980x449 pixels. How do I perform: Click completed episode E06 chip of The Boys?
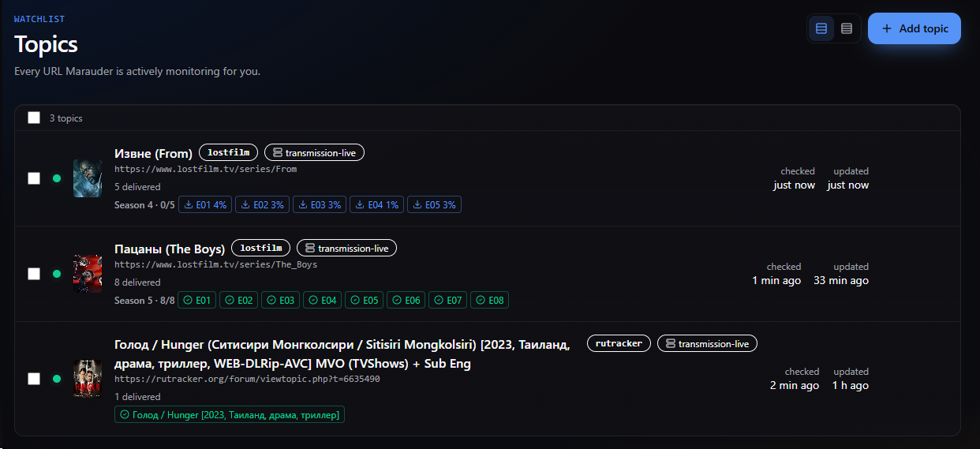pyautogui.click(x=406, y=300)
